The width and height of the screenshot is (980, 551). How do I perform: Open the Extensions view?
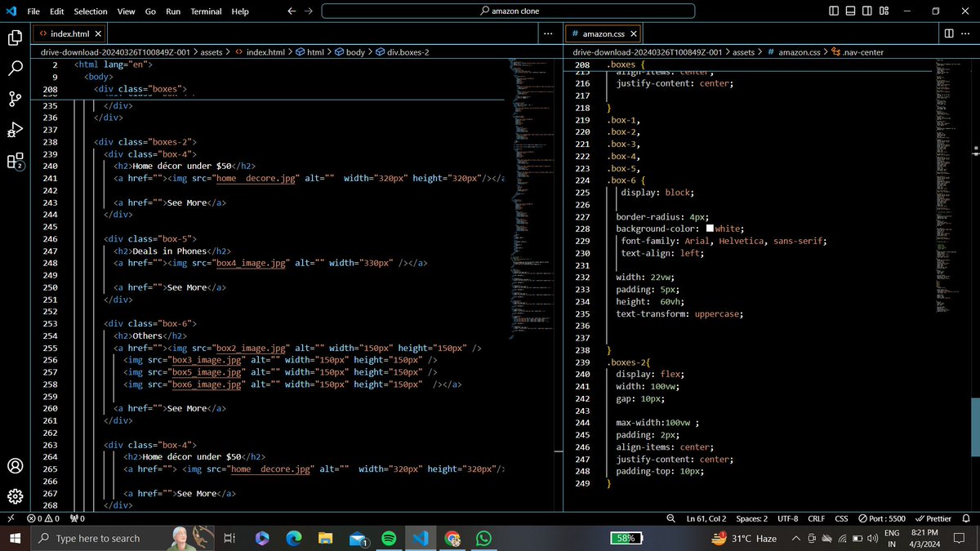(x=15, y=161)
